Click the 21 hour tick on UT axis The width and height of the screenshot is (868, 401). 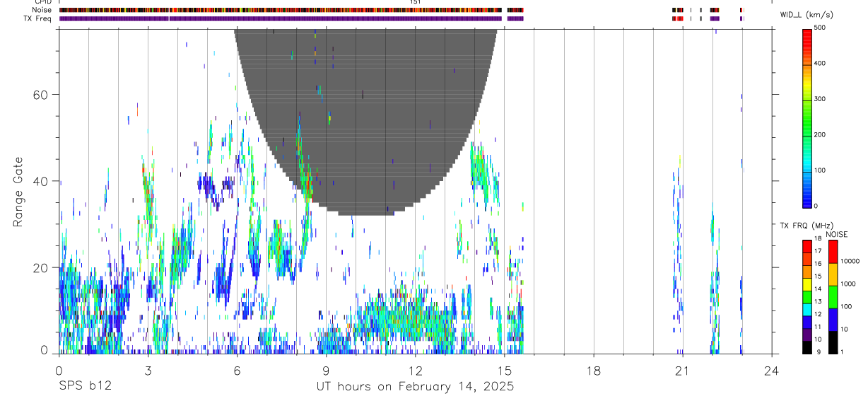click(x=682, y=370)
